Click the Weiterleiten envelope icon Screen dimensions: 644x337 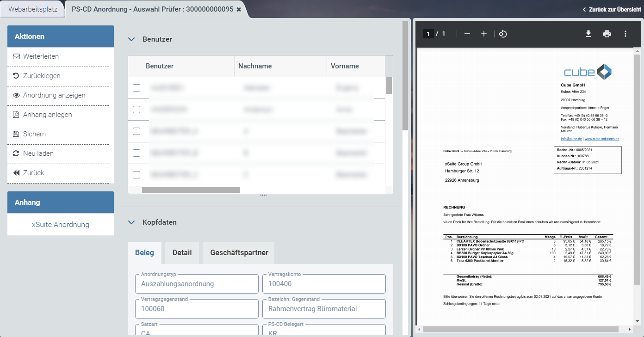click(x=16, y=56)
